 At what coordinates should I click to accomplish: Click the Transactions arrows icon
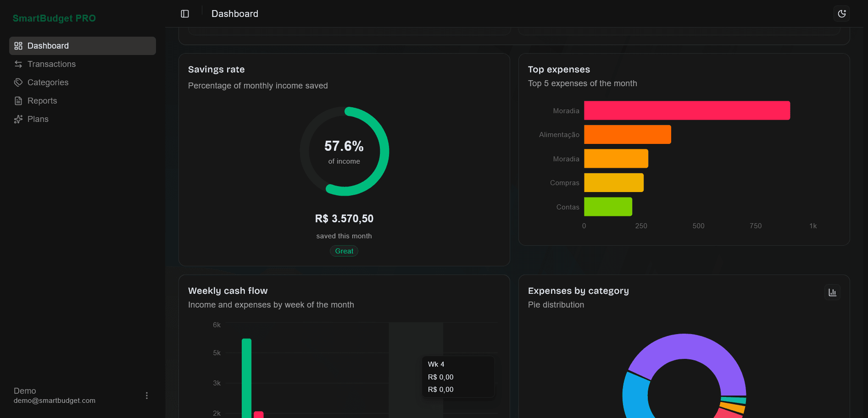(18, 64)
